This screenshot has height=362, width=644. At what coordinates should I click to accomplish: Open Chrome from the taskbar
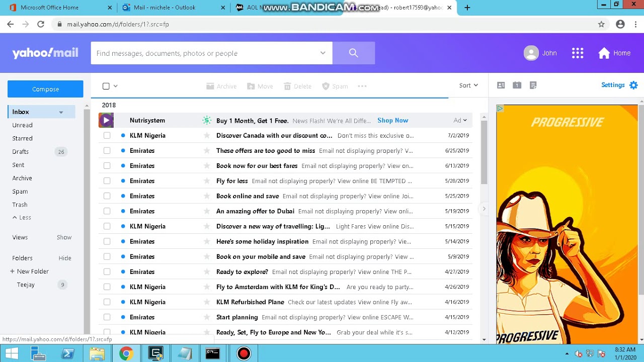click(126, 353)
